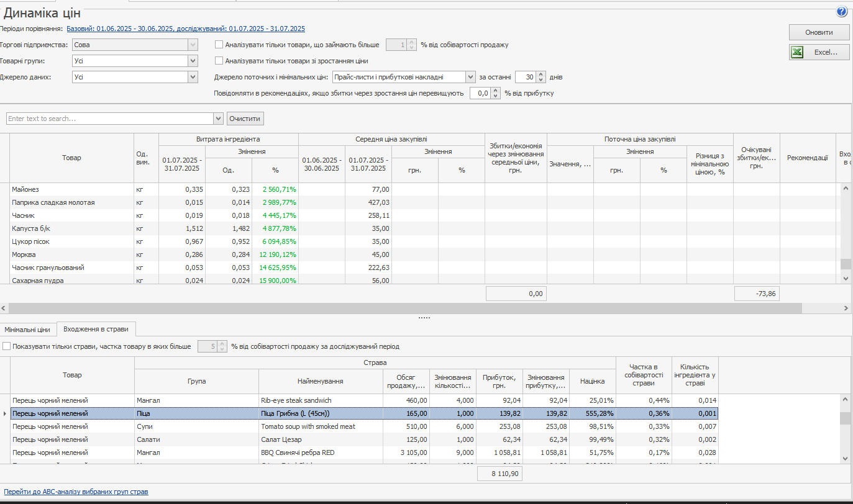Expand the price source Прайс-листи dropdown
853x504 pixels.
(470, 77)
